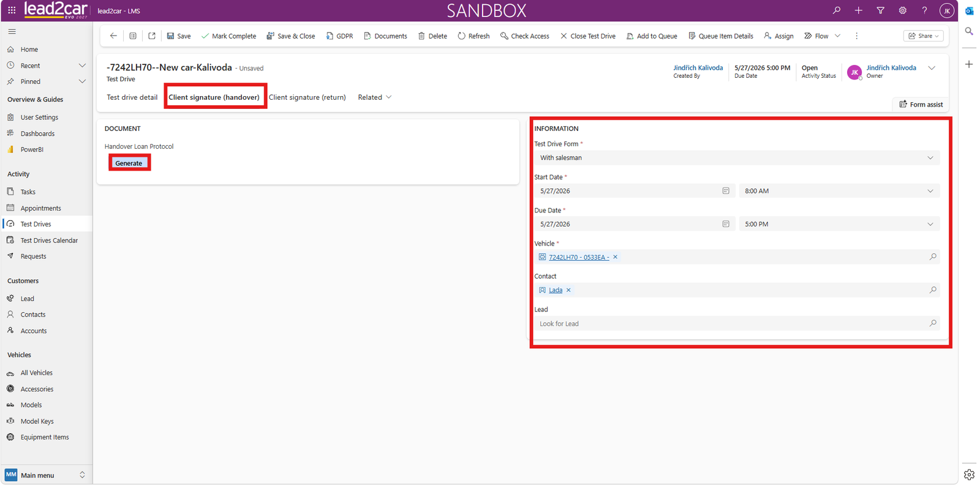Select the Client signature (handover) tab
The height and width of the screenshot is (486, 980).
click(x=214, y=97)
